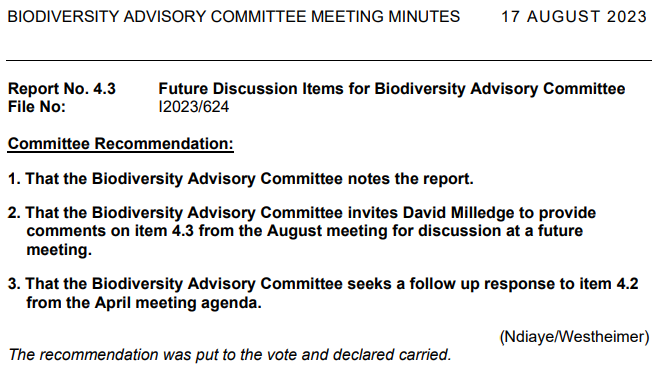This screenshot has height=379, width=659.
Task: Click the mover names '(Ndiaye/Westheimer)'
Action: 574,337
